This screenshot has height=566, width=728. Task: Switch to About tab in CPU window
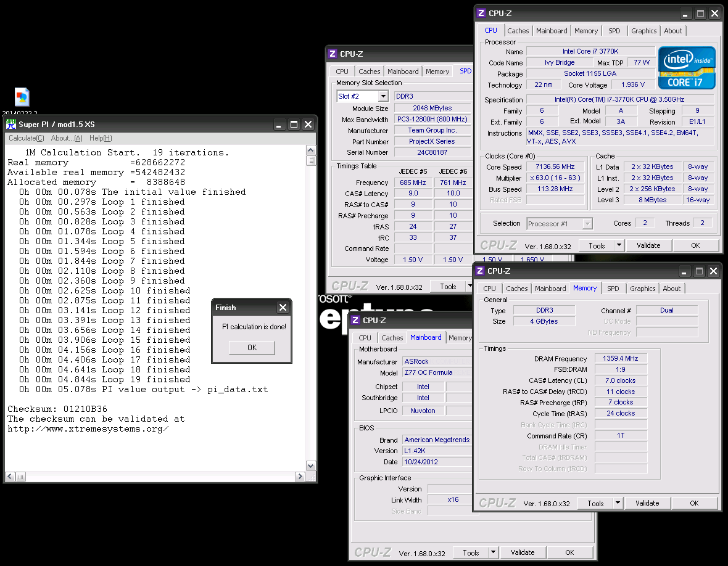672,31
